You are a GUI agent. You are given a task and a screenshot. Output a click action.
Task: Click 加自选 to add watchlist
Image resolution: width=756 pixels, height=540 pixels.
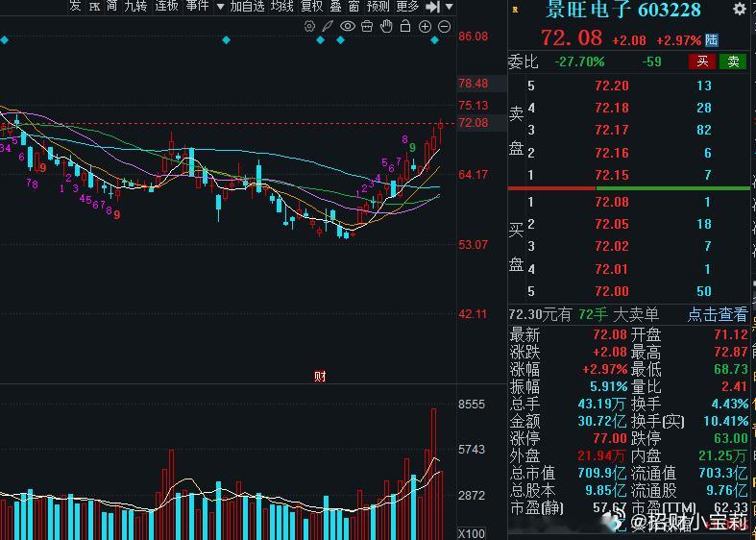point(247,7)
